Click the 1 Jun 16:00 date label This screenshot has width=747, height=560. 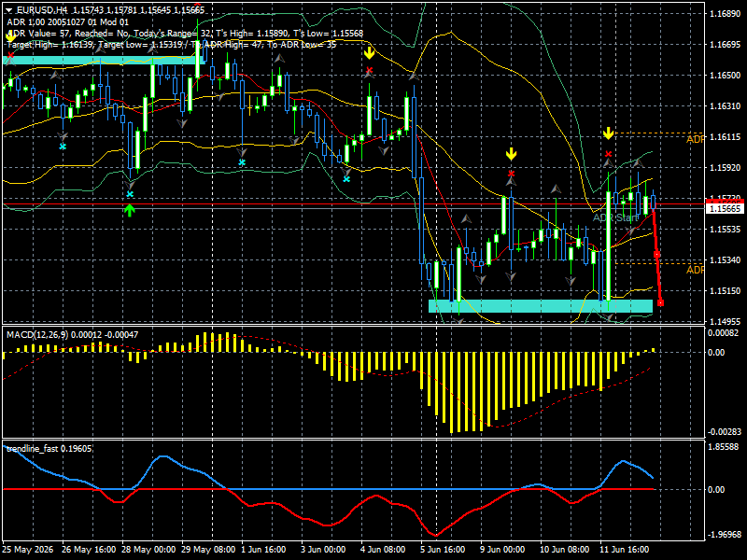click(x=263, y=550)
